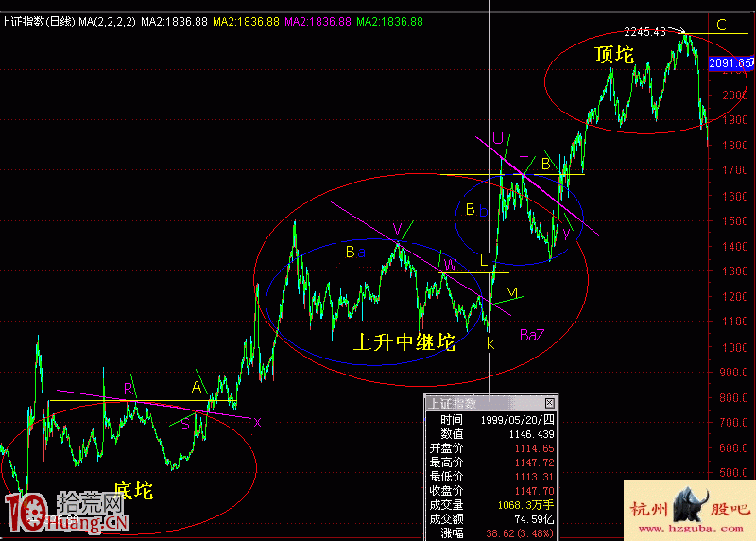Click the magenta MA2:1836.88 indicator value
Screen dimensions: 756x541
coord(318,22)
